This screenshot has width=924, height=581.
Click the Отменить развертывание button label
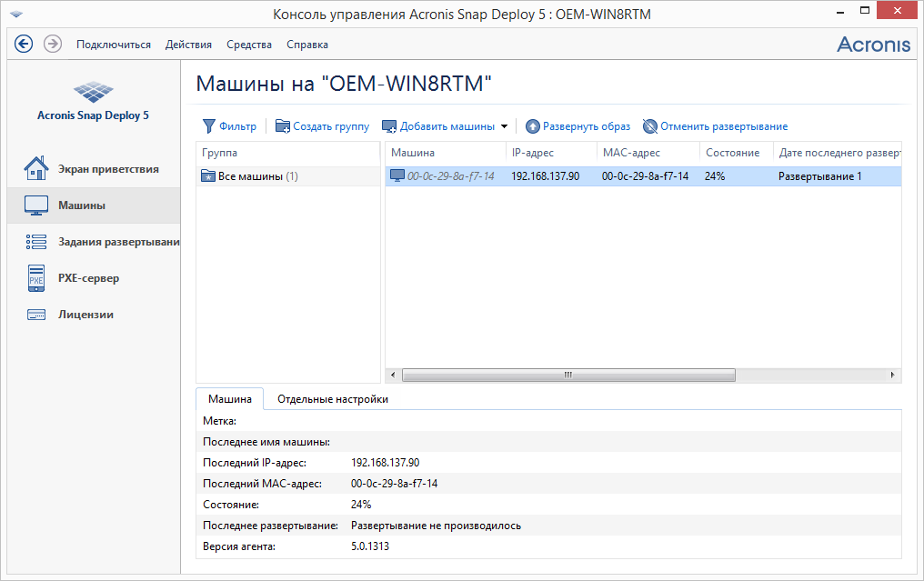724,126
